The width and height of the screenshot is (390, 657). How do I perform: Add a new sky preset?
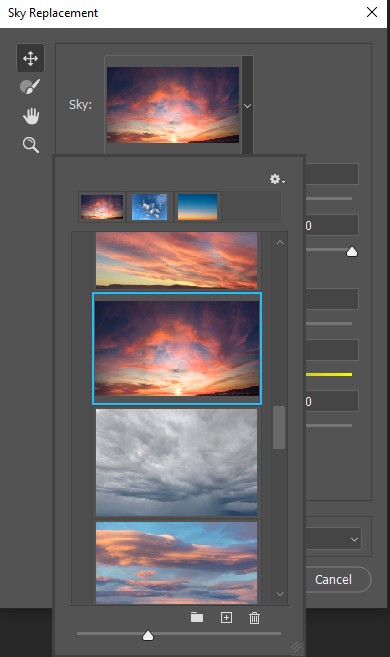pyautogui.click(x=226, y=617)
